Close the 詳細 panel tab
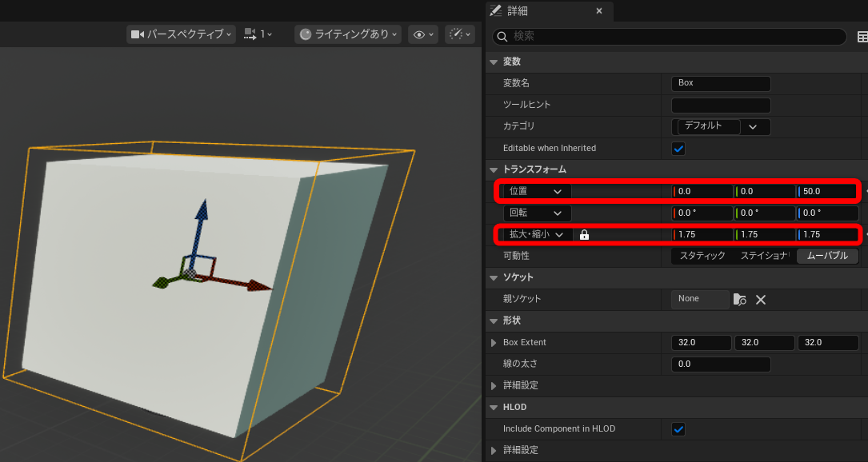 599,11
